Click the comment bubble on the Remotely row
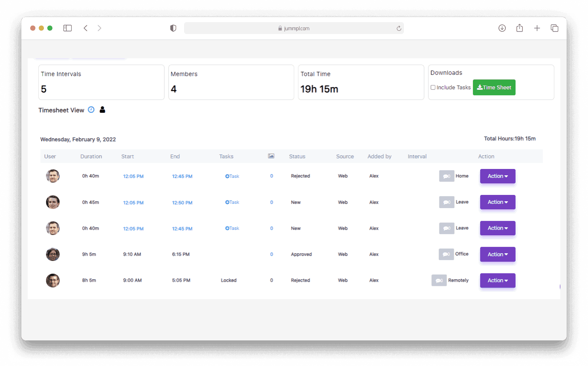Screen dimensions: 588x366 coord(439,280)
